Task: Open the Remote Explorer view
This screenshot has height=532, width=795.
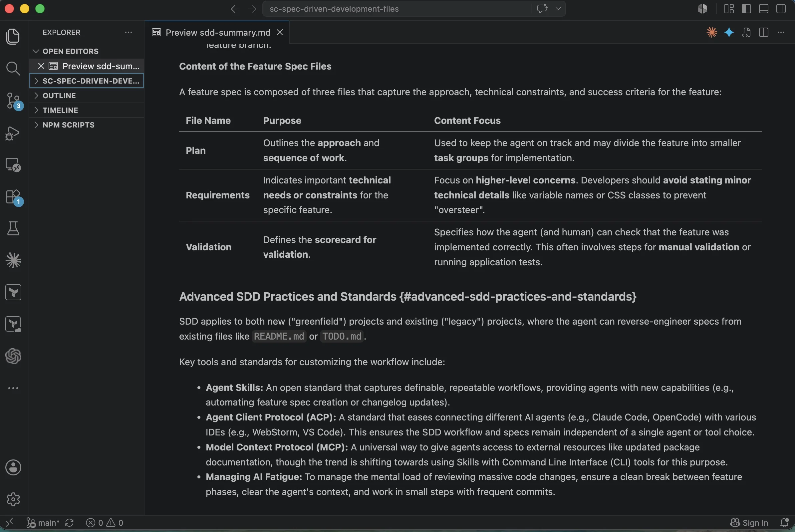Action: point(13,165)
